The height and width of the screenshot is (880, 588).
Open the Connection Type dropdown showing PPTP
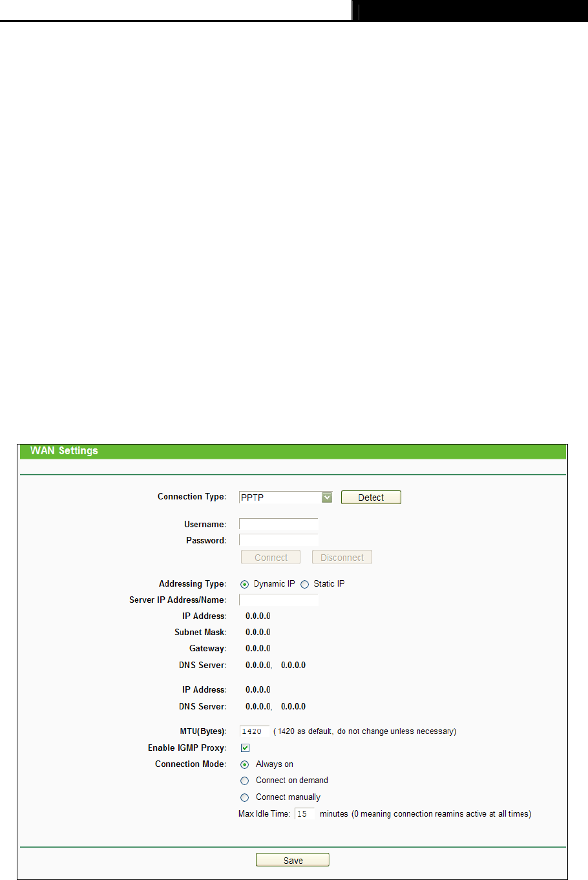coord(286,497)
